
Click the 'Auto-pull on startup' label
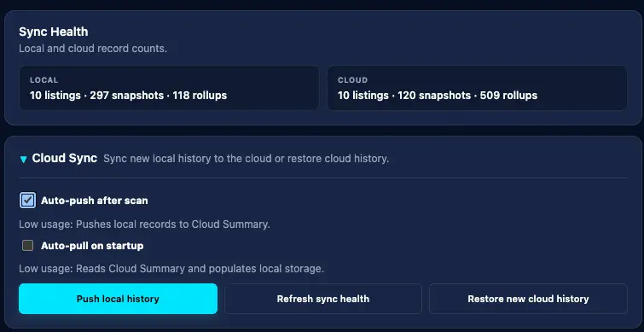(92, 246)
